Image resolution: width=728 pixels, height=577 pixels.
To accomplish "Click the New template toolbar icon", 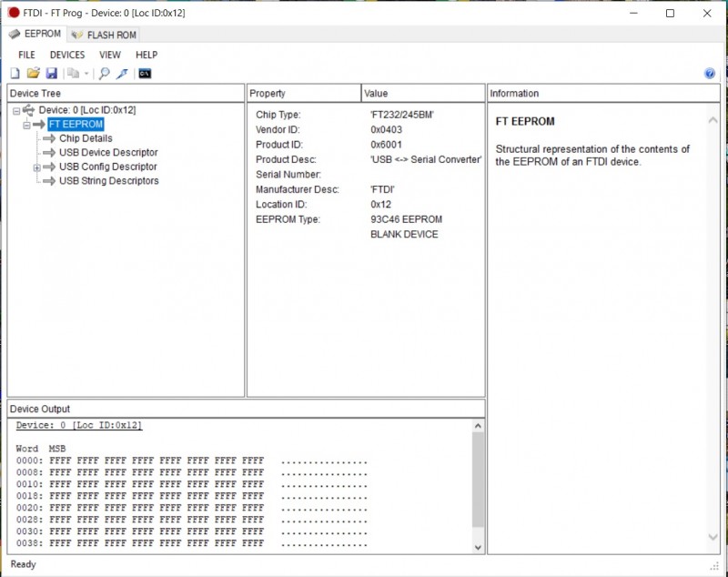I will tap(15, 74).
